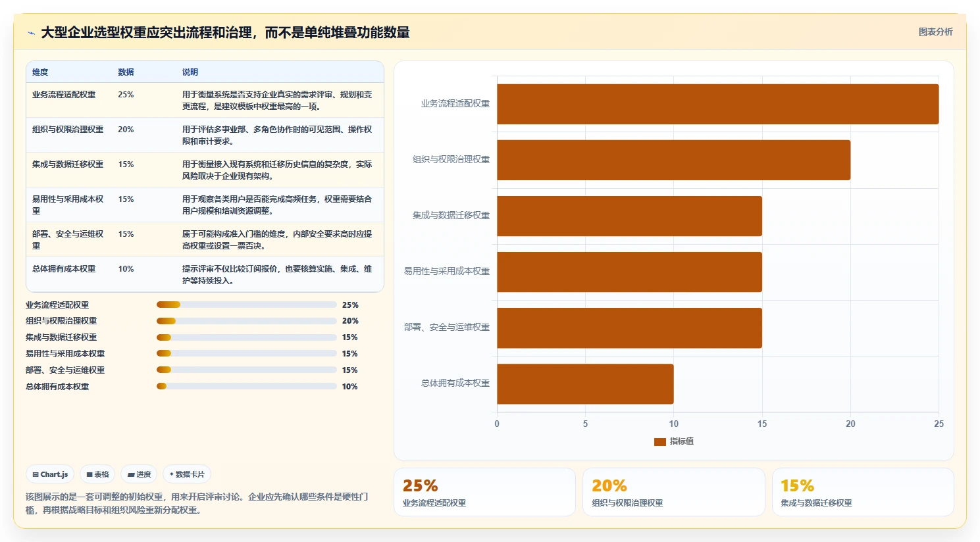
Task: Click the 业务流程适配权重 progress bar
Action: pos(246,305)
